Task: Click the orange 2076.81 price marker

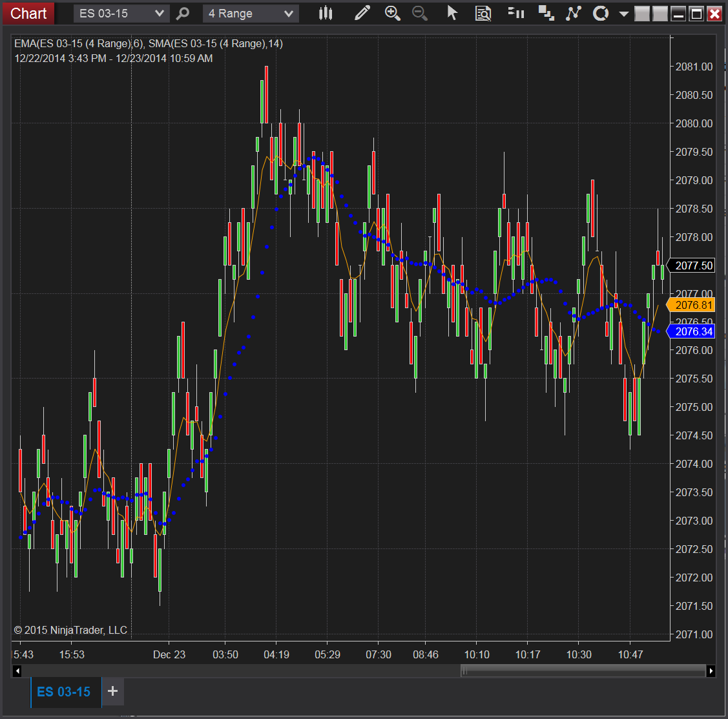Action: [692, 305]
